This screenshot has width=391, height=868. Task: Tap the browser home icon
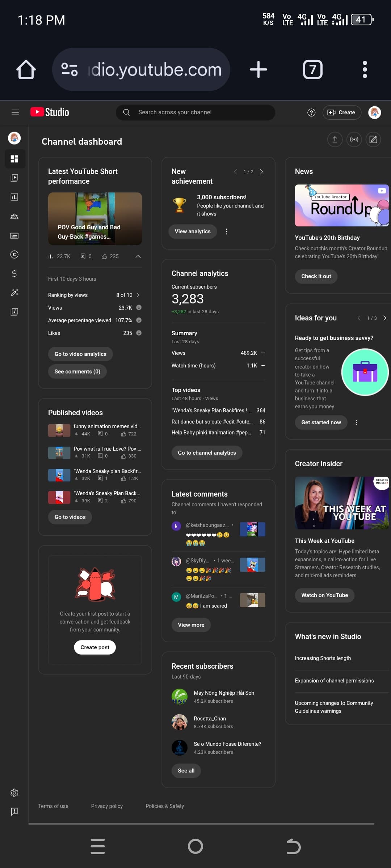[x=26, y=69]
